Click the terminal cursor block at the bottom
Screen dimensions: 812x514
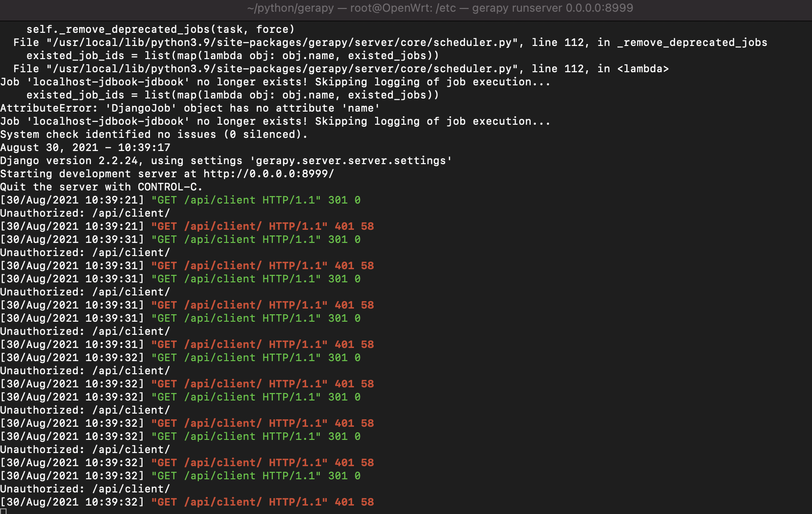pos(3,511)
